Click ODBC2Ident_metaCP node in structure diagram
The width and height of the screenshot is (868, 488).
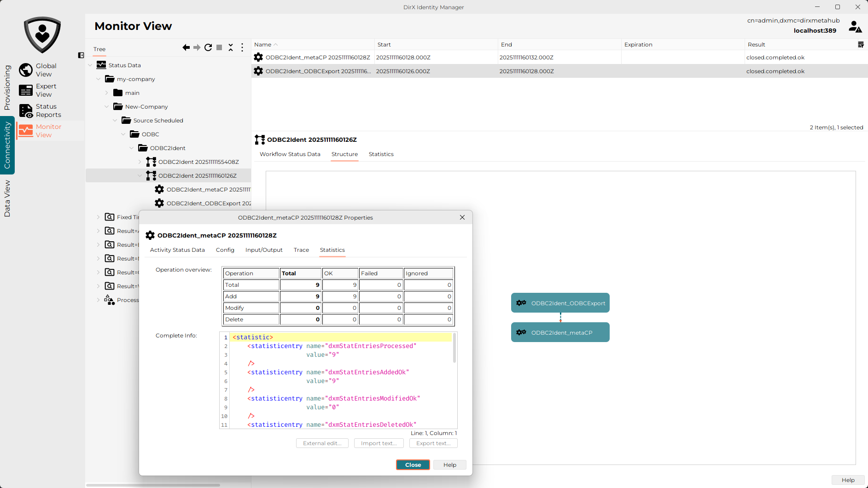pos(560,332)
